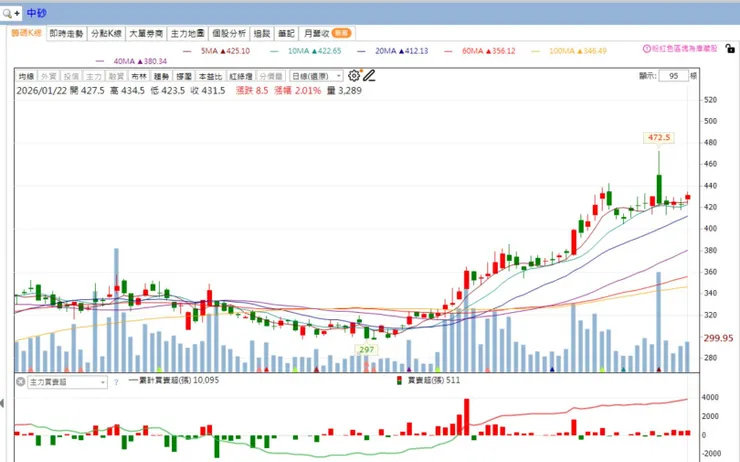The height and width of the screenshot is (462, 740).
Task: Switch to 分點K線 tab
Action: [106, 34]
